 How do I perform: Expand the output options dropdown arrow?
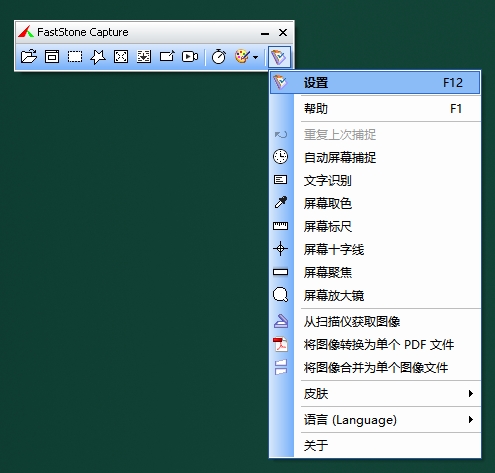coord(256,57)
